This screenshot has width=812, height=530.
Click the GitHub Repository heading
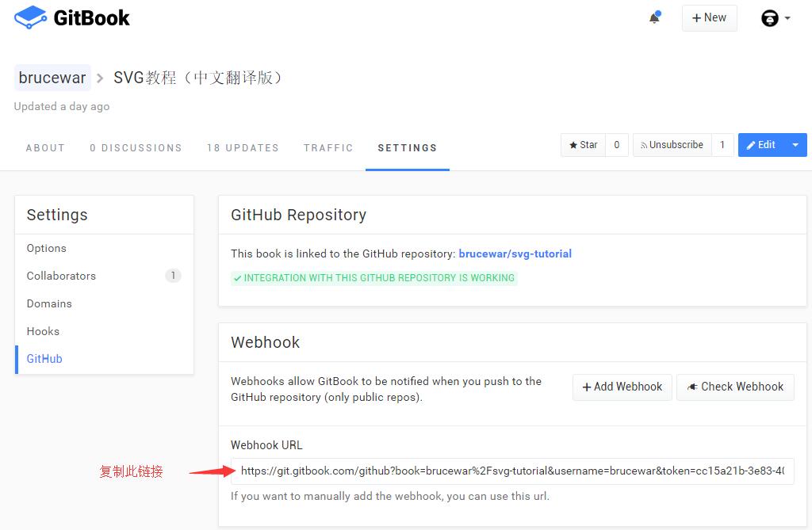(299, 215)
